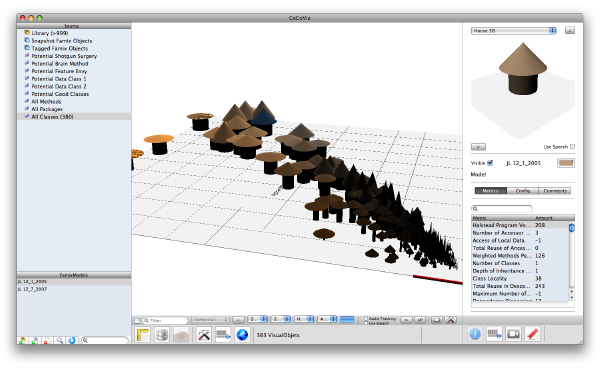600x370 pixels.
Task: Click the red pencil marker icon
Action: click(x=533, y=334)
